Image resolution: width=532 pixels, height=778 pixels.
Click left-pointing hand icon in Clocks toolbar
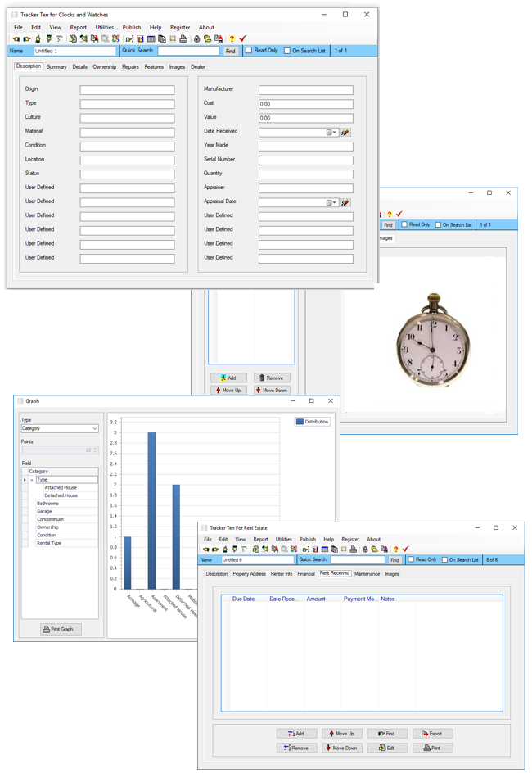click(x=16, y=38)
